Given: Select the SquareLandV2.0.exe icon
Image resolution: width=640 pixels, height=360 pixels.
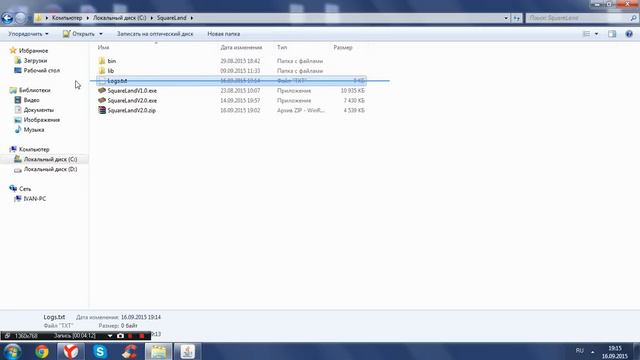Looking at the screenshot, I should point(102,100).
